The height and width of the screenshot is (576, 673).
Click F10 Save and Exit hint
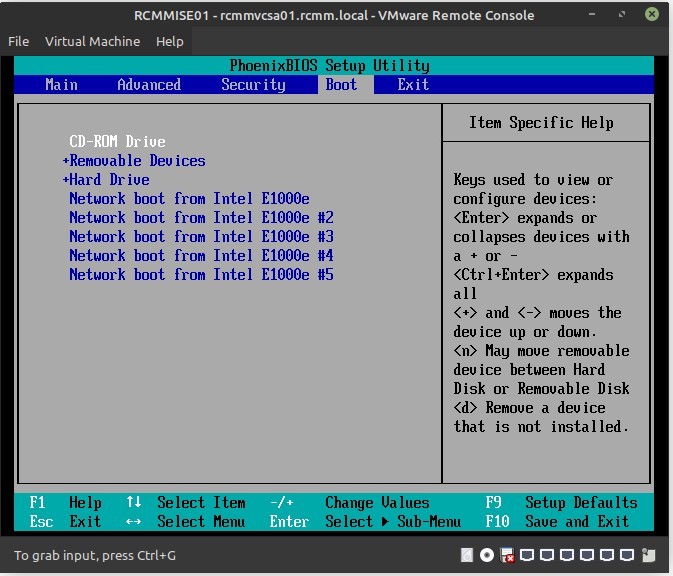point(557,521)
